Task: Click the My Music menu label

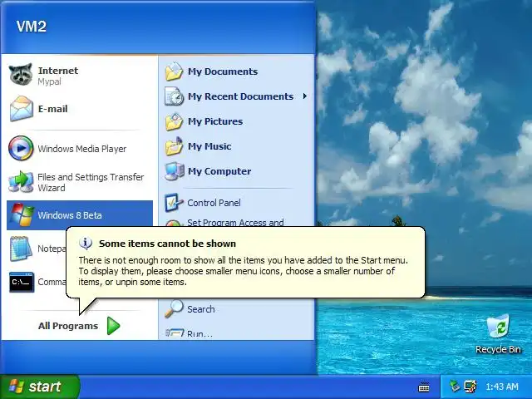Action: point(209,146)
